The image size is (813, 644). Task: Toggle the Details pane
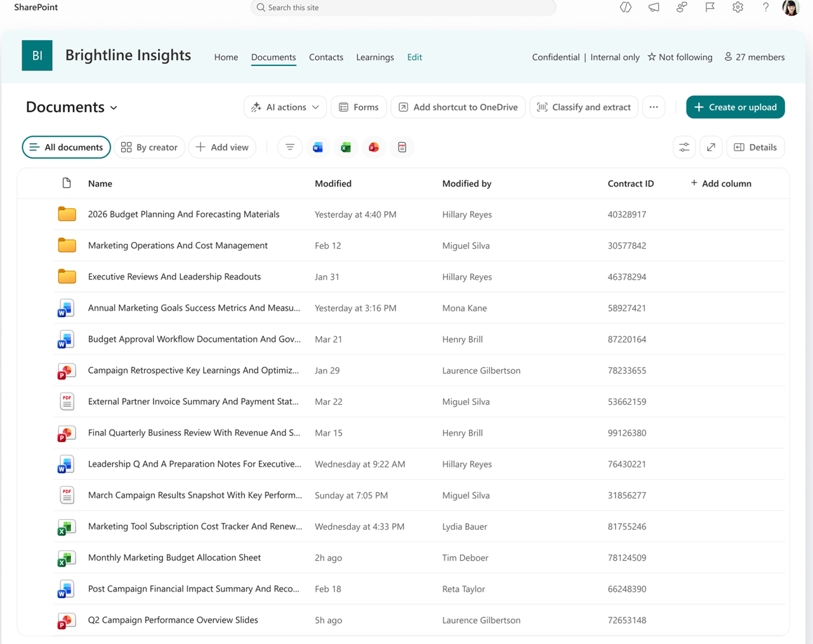(x=755, y=147)
